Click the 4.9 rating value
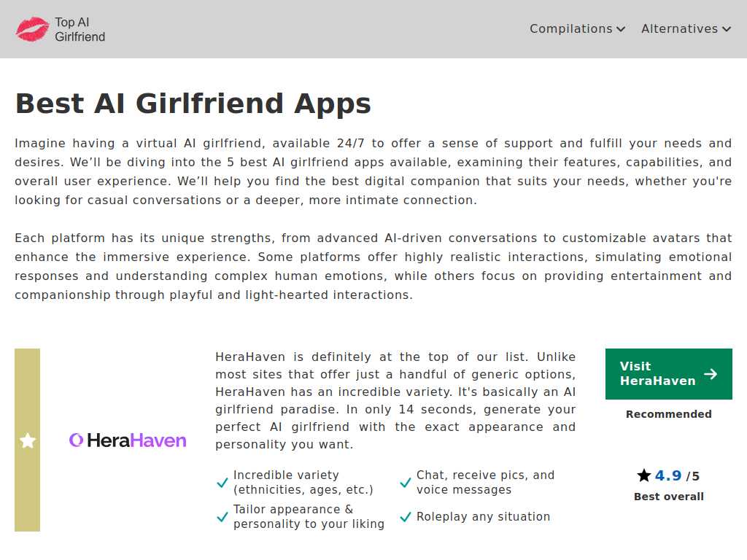Screen dimensions: 747x560 [668, 475]
